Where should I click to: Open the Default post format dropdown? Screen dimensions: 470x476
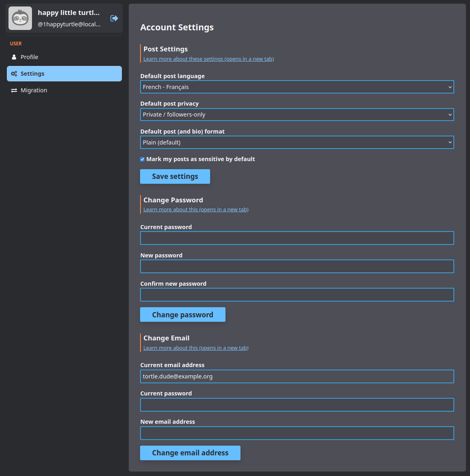tap(297, 142)
